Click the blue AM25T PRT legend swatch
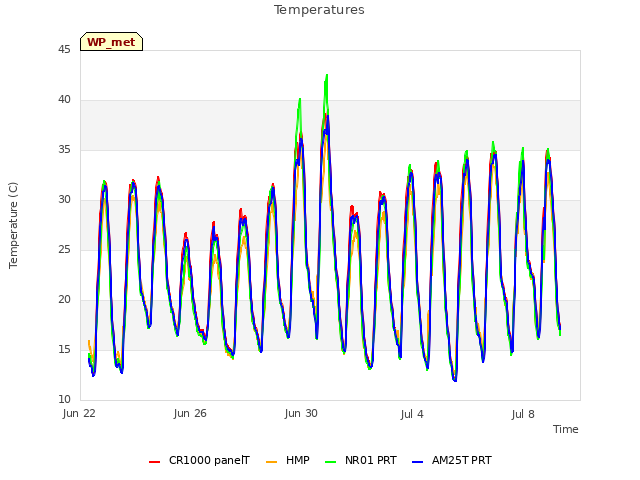Viewport: 640px width, 480px height. [417, 462]
